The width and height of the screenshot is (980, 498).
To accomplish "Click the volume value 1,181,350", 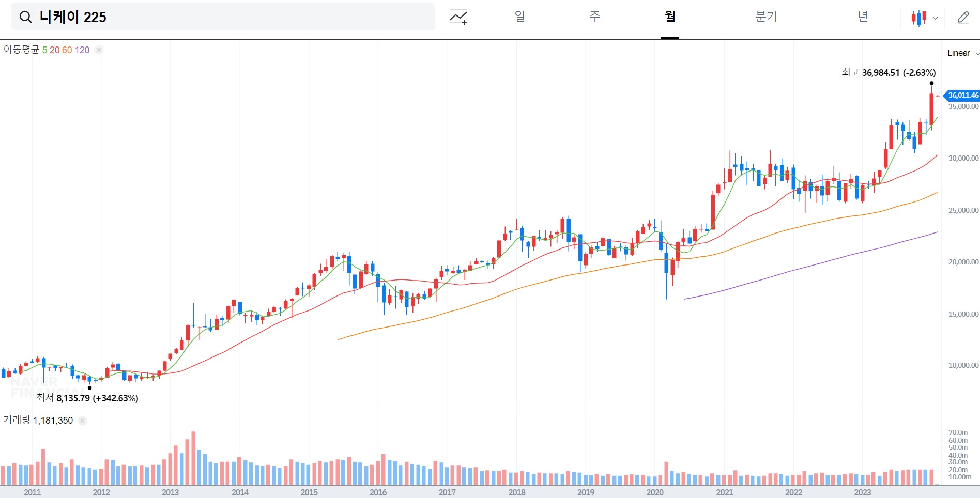I will click(53, 421).
